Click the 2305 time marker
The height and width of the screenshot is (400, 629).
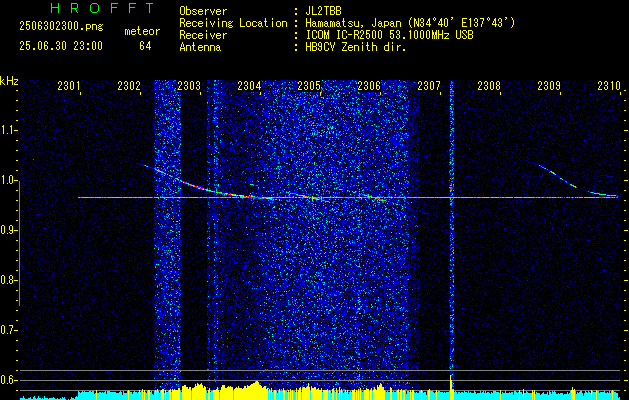(x=308, y=86)
